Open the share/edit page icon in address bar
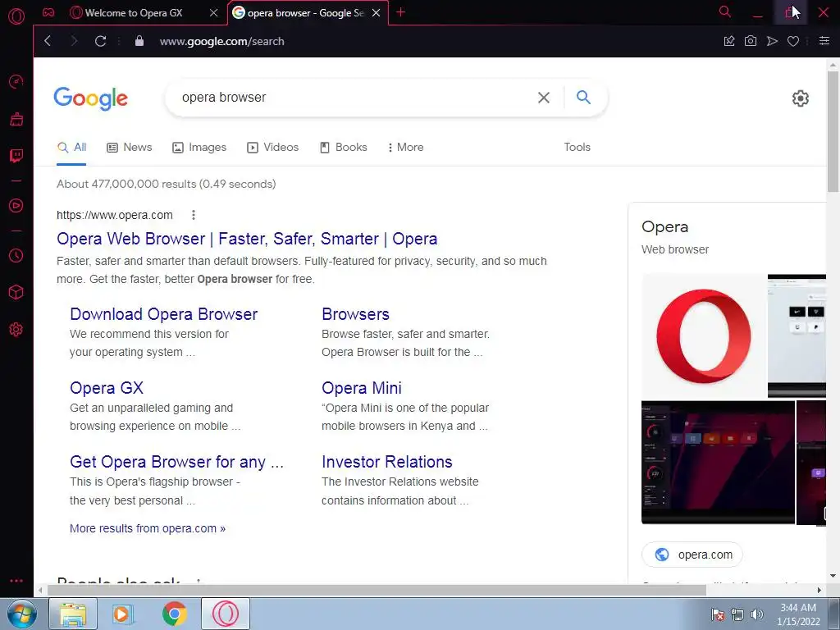The height and width of the screenshot is (630, 840). (729, 41)
